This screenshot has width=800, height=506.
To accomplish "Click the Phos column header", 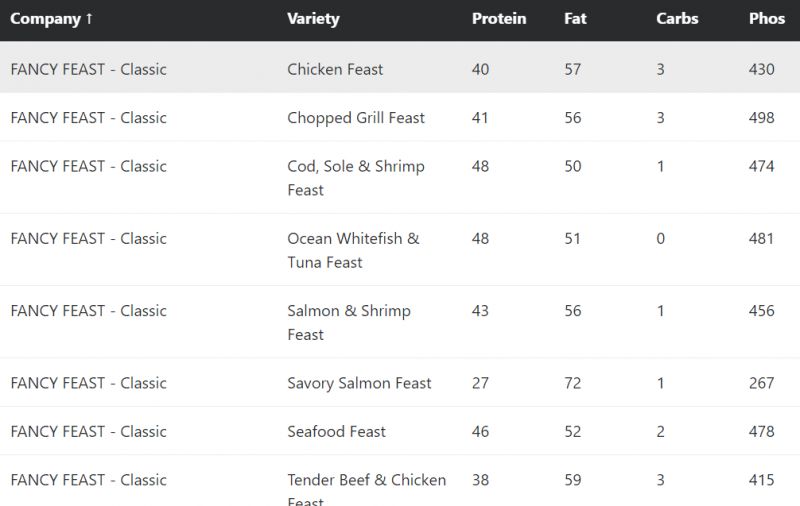I will pos(767,19).
